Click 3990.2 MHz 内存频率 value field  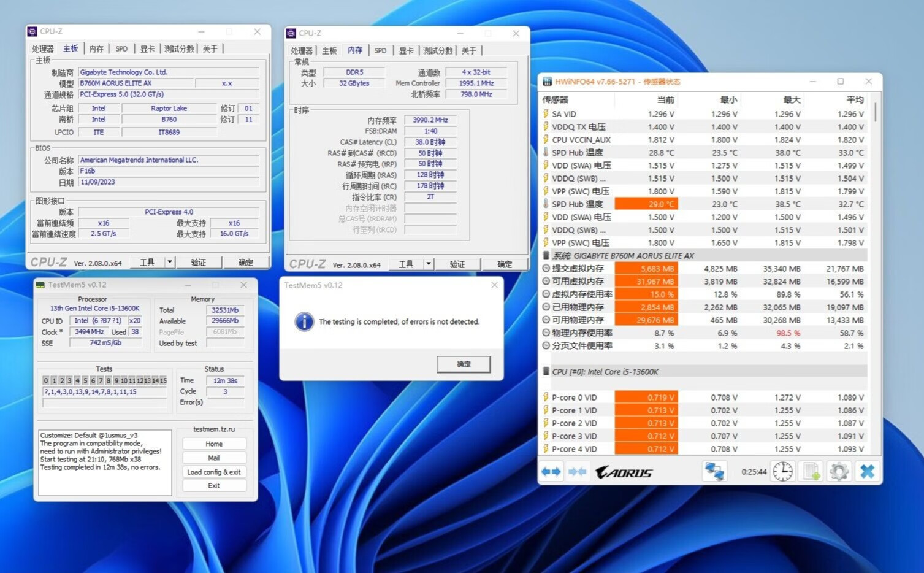(430, 120)
